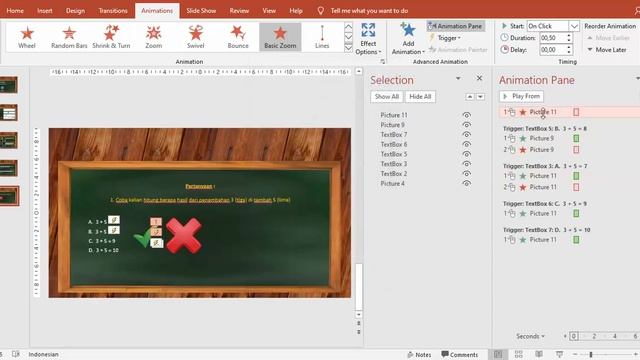Select the top slide thumbnail
The width and height of the screenshot is (640, 360).
(x=9, y=85)
